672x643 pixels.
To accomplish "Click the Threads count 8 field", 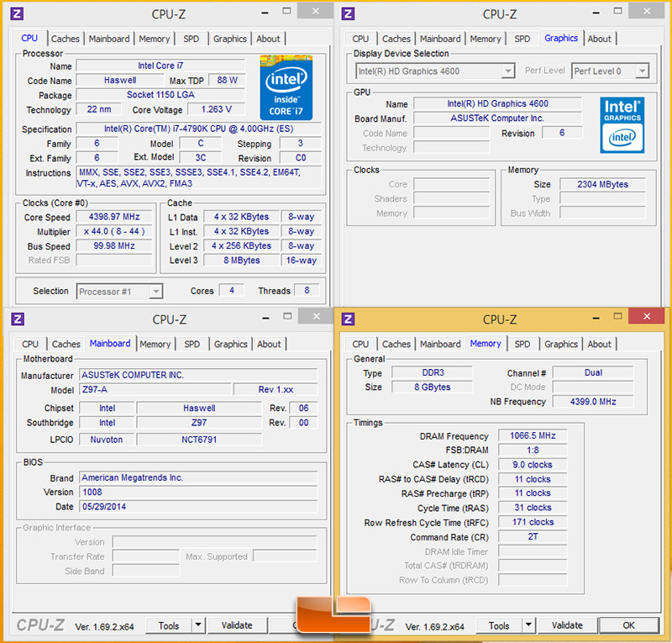I will click(307, 291).
